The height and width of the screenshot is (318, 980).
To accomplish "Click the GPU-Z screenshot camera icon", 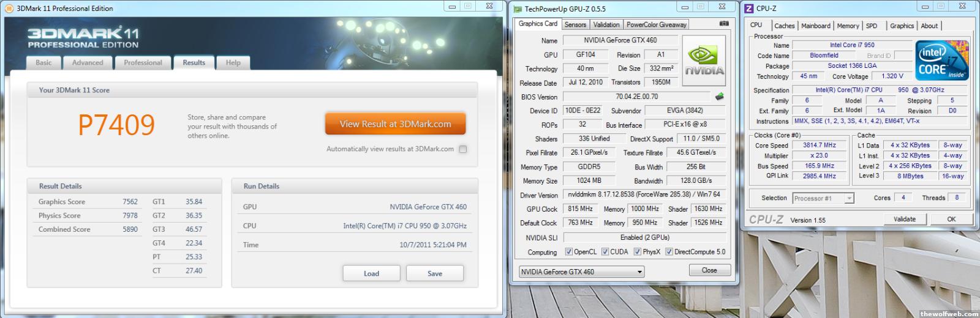I will (724, 24).
